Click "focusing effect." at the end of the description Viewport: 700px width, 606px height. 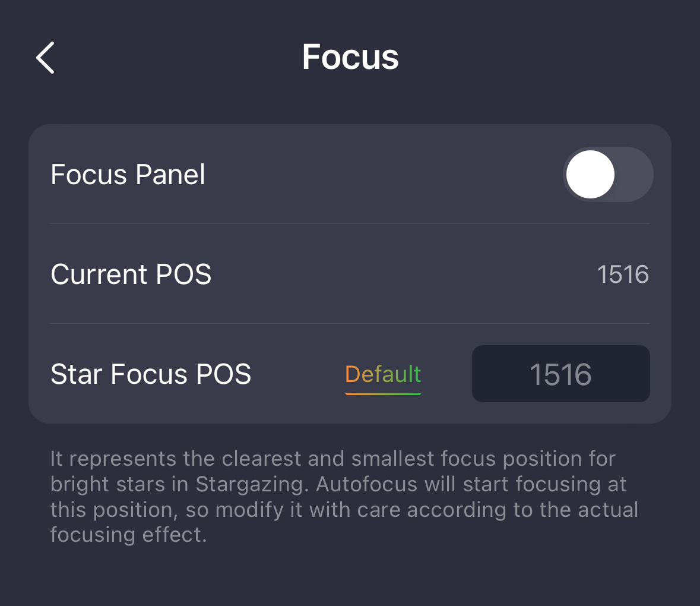128,535
